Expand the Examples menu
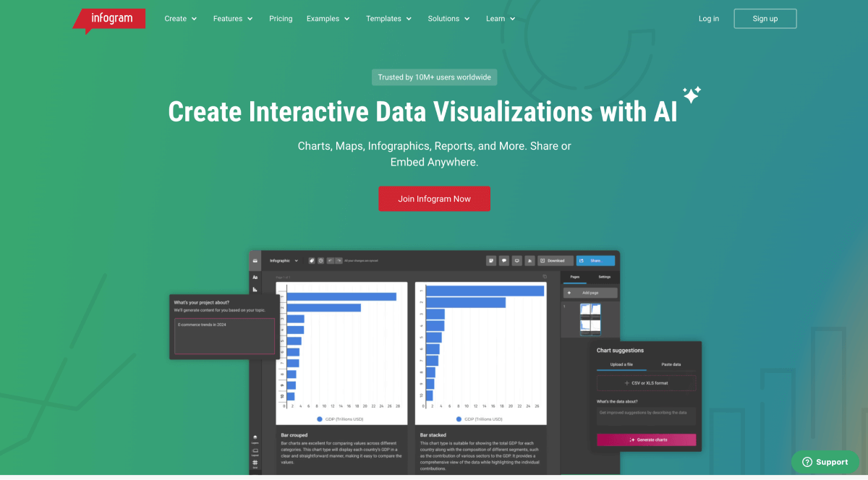 (328, 19)
